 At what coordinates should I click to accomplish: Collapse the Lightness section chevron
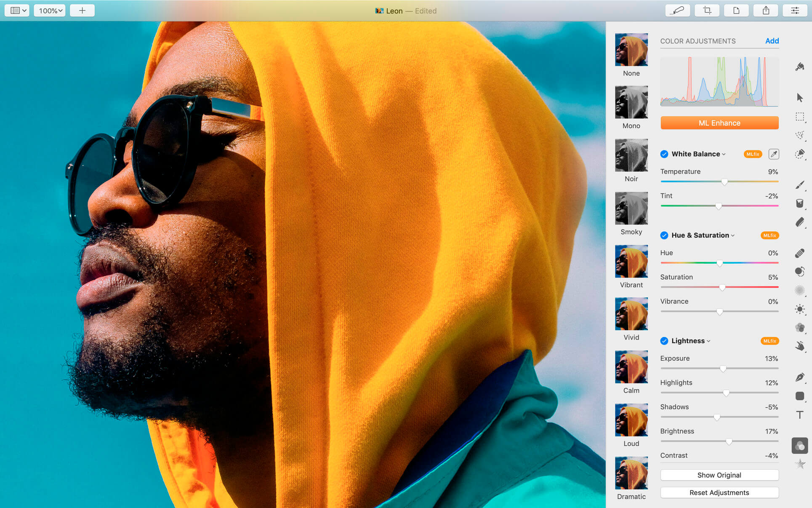point(709,341)
